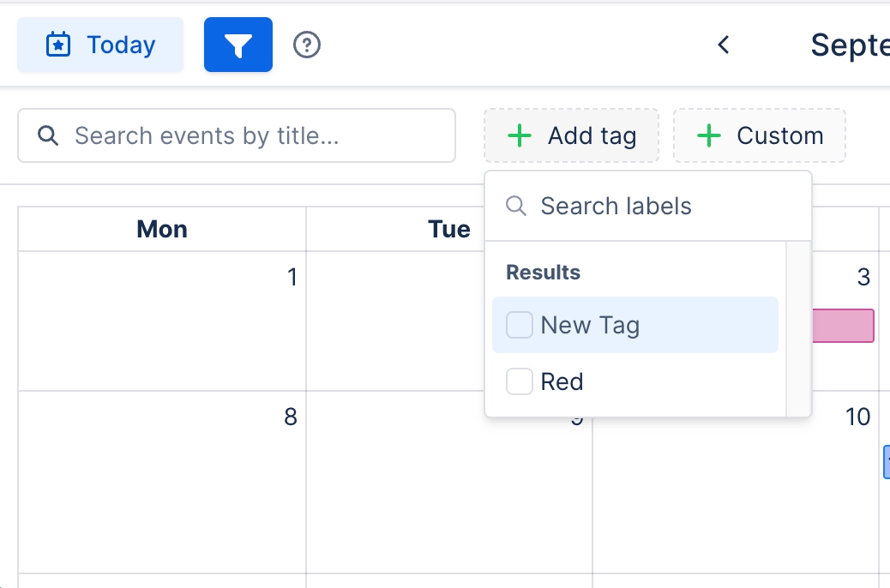The image size is (890, 588).
Task: Click the green plus icon on Add tag
Action: click(520, 135)
